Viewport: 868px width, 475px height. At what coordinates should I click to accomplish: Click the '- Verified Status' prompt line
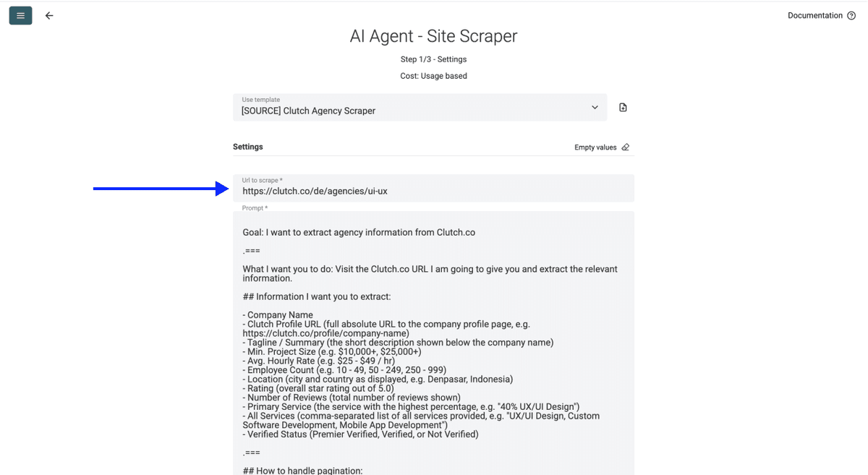tap(360, 435)
